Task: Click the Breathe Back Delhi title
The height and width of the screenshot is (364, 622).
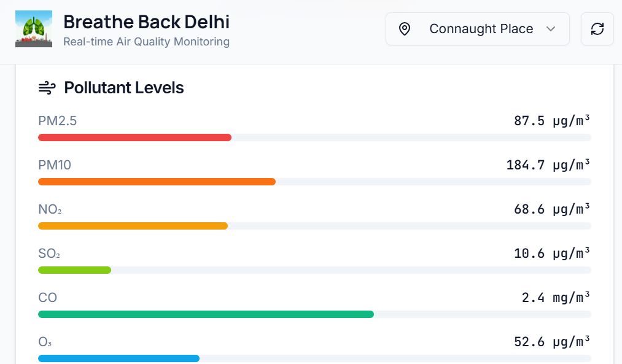Action: pos(146,22)
